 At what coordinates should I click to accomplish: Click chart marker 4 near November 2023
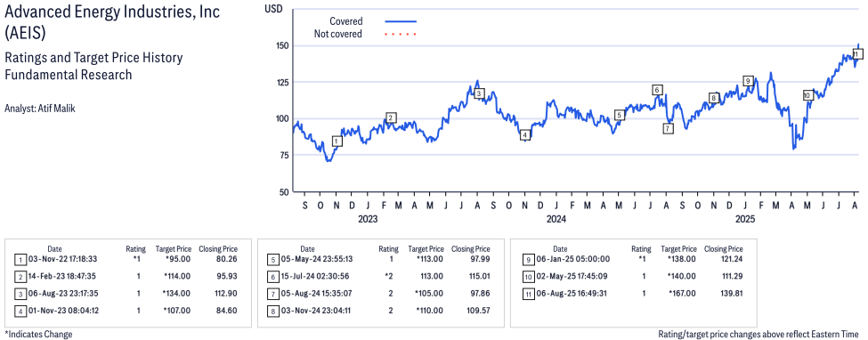click(525, 135)
